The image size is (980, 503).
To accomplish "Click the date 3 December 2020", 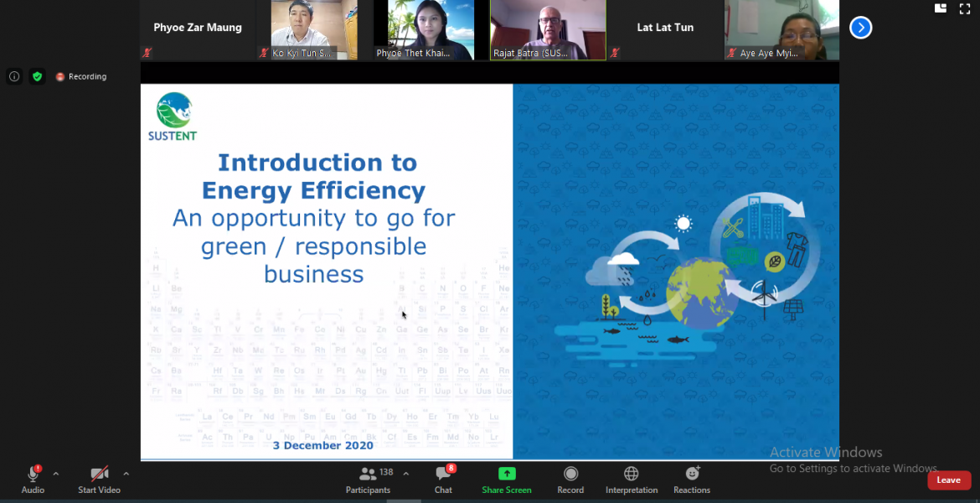I will pyautogui.click(x=323, y=445).
